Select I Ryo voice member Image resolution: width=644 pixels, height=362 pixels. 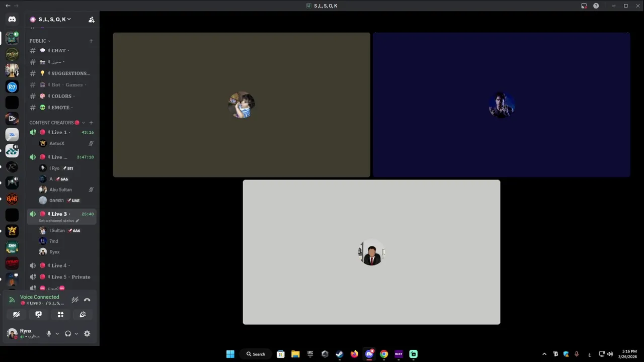(66, 168)
